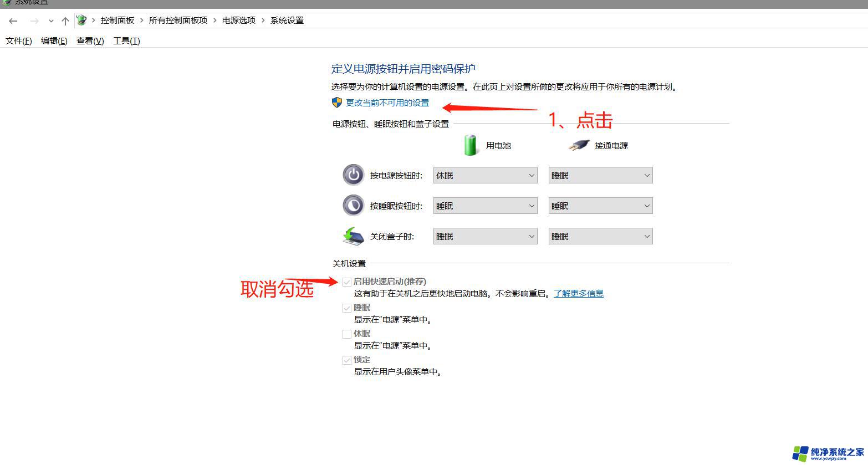This screenshot has height=465, width=868.
Task: Toggle the 睡眠 checkbox
Action: click(x=347, y=308)
